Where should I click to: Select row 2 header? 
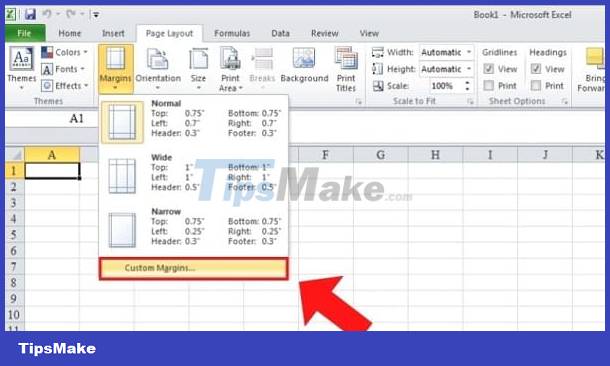point(14,187)
